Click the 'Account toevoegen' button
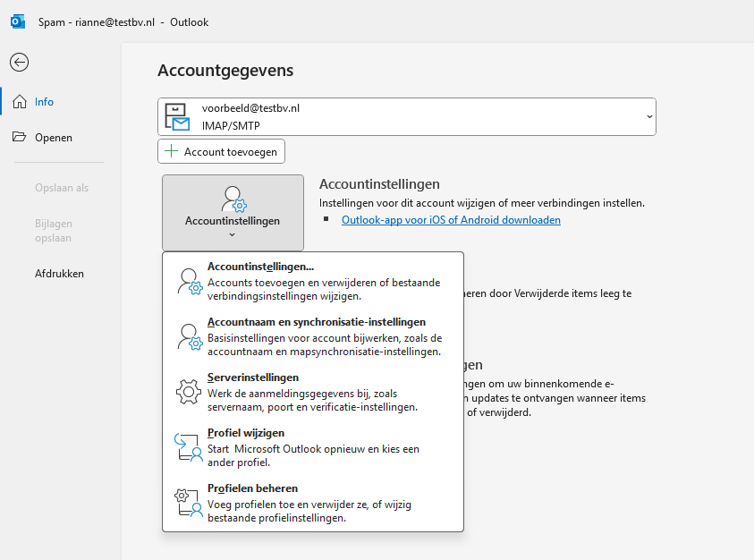This screenshot has height=560, width=754. [221, 151]
